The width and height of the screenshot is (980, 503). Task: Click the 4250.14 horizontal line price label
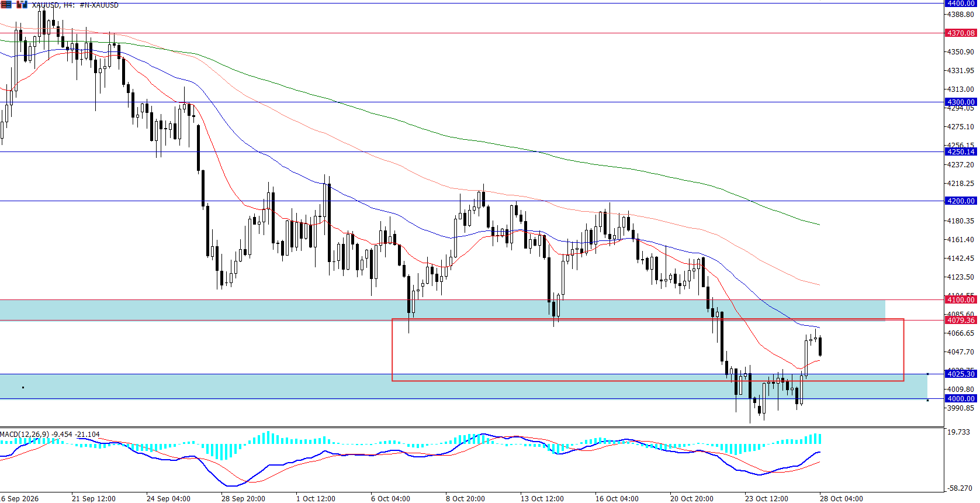point(961,151)
